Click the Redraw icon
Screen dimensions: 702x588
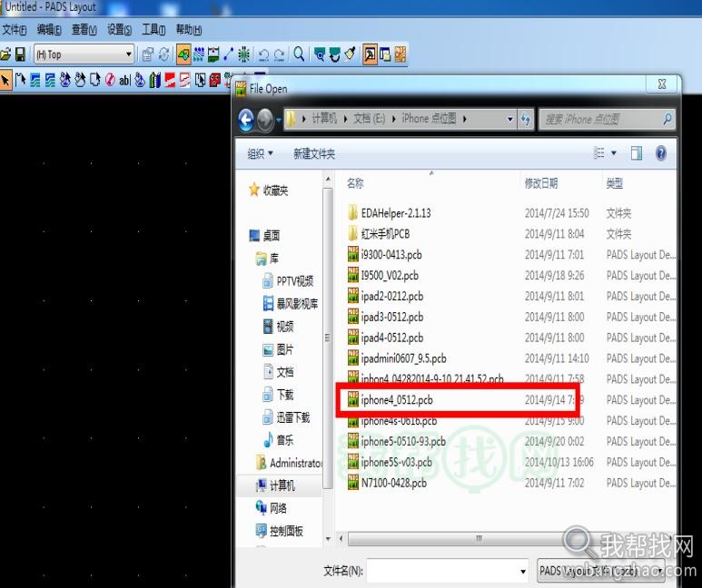(335, 54)
